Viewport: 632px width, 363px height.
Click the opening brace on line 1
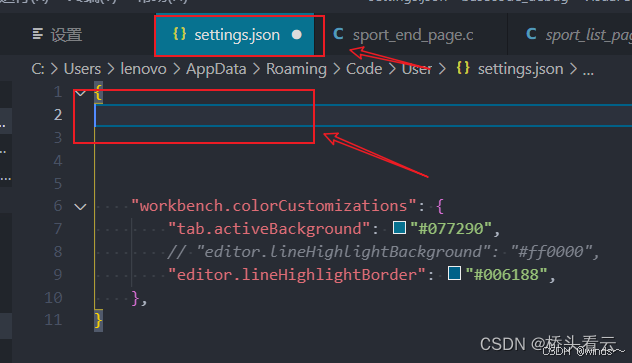(x=98, y=92)
